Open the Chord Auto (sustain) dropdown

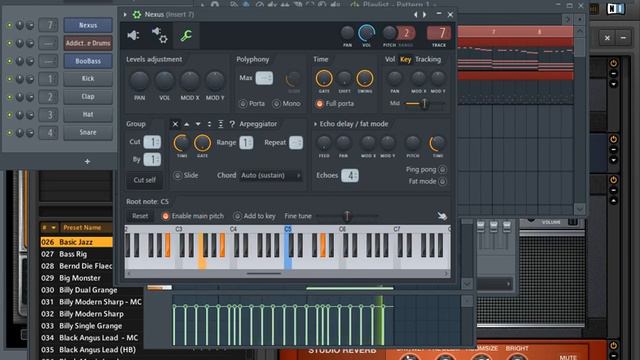(271, 176)
